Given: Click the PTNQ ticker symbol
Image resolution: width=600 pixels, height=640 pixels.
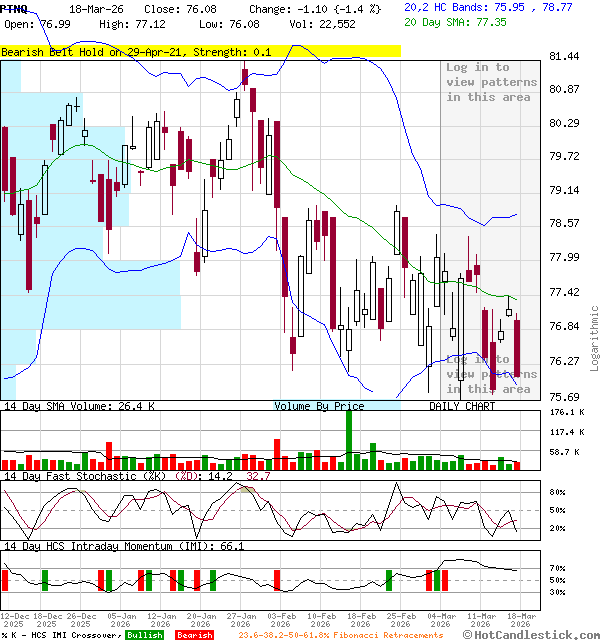Looking at the screenshot, I should [x=14, y=8].
